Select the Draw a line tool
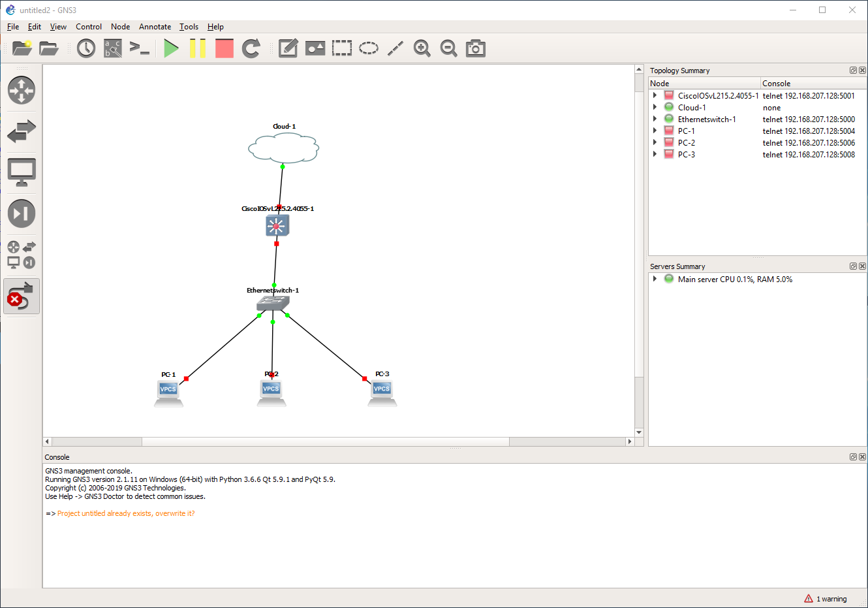868x608 pixels. tap(395, 48)
